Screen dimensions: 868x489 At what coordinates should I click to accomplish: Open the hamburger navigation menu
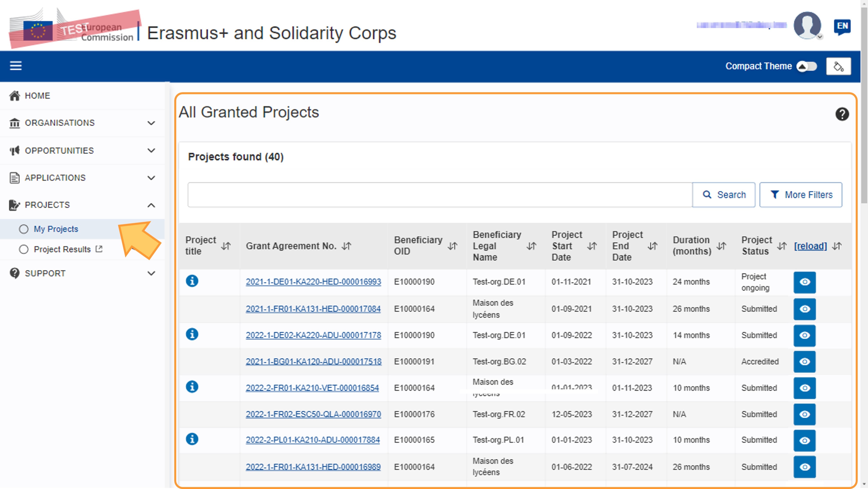pos(16,66)
